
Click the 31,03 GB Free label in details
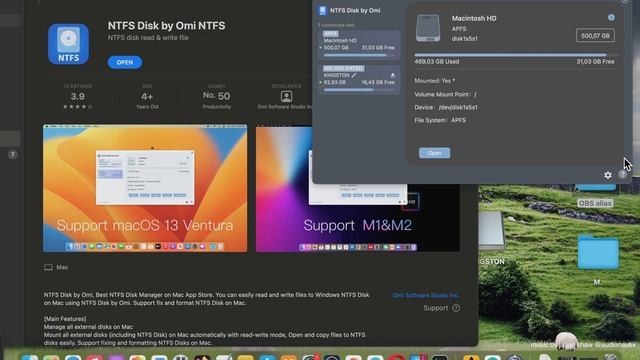[595, 62]
